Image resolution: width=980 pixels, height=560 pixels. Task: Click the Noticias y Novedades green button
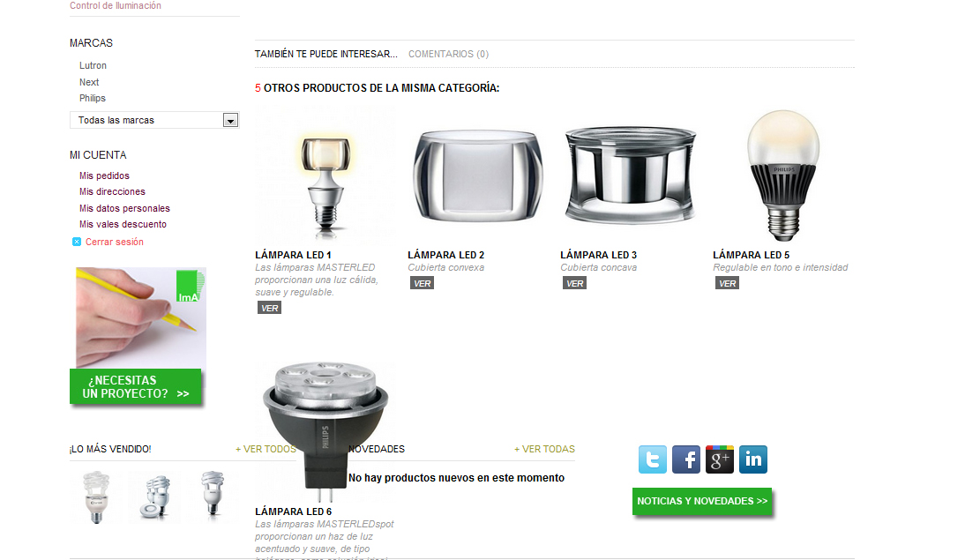coord(702,501)
